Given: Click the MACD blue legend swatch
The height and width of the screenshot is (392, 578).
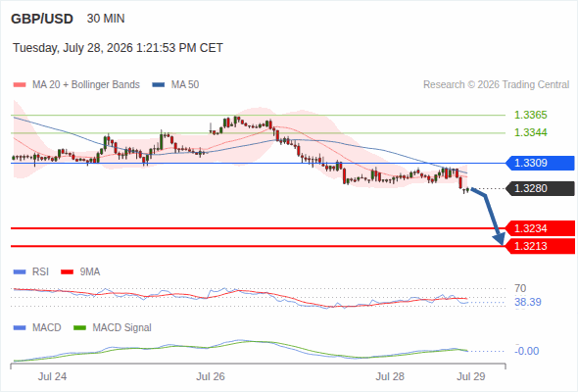Looking at the screenshot, I should tap(20, 328).
